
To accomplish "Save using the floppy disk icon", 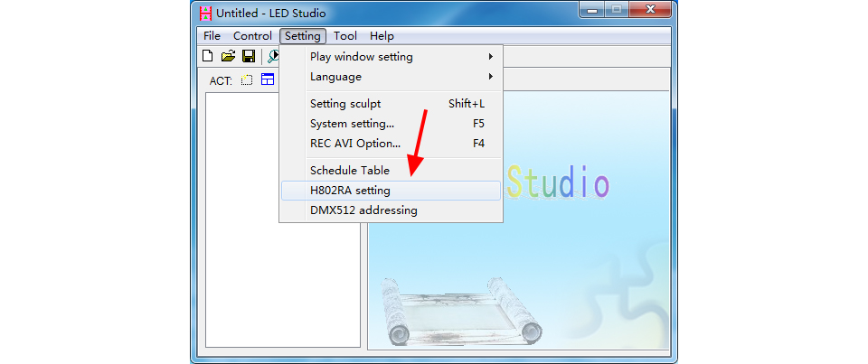I will pos(249,56).
